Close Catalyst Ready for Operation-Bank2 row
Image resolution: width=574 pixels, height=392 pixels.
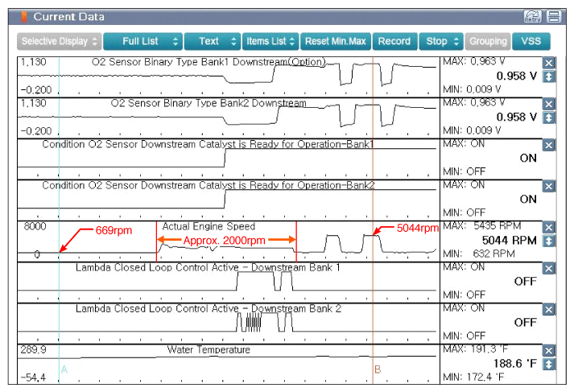click(549, 186)
